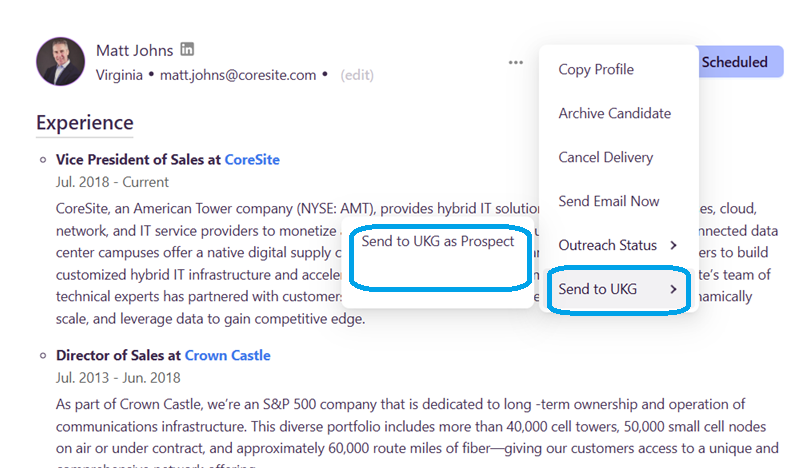Viewport: 810px width, 468px height.
Task: Click the (edit) link beside the email
Action: [357, 75]
